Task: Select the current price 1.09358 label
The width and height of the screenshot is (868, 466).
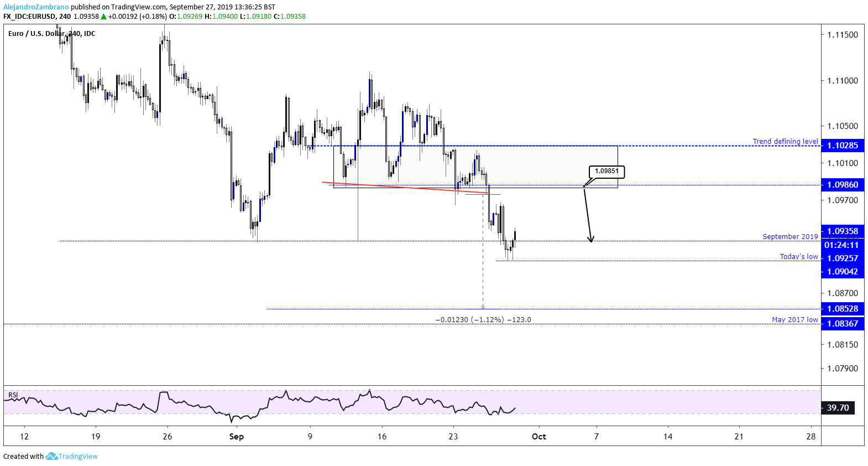Action: pos(843,231)
